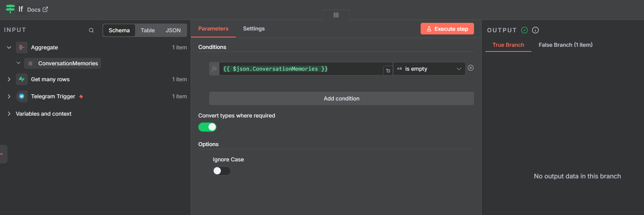Image resolution: width=644 pixels, height=215 pixels.
Task: Click the Add condition button
Action: coord(341,99)
